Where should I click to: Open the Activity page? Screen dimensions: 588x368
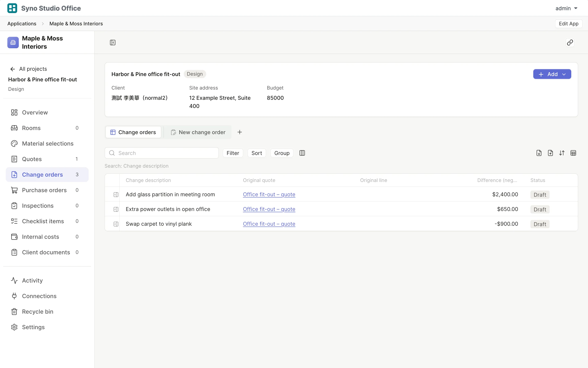47,281
